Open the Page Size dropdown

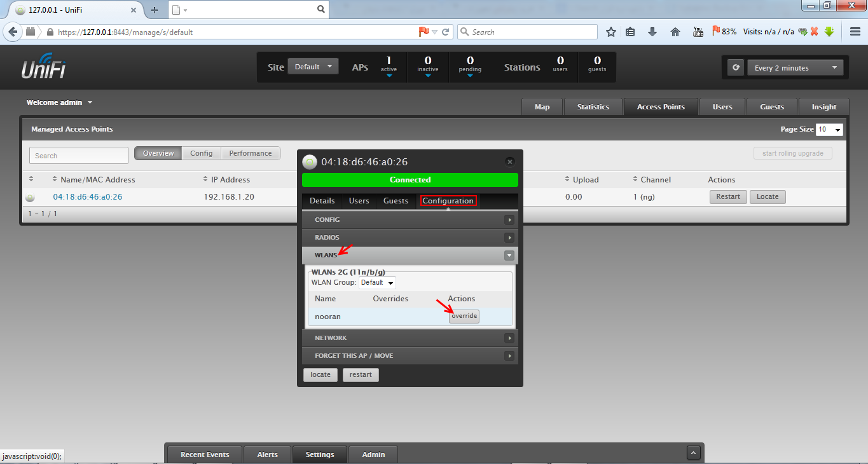830,129
